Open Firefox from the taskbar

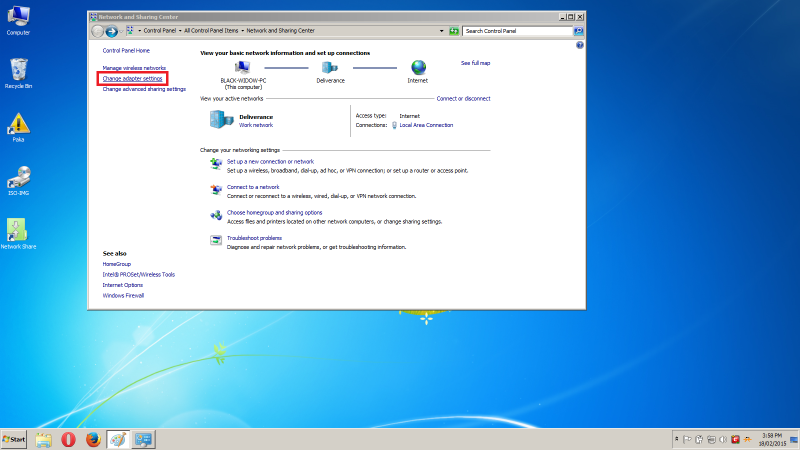click(93, 439)
